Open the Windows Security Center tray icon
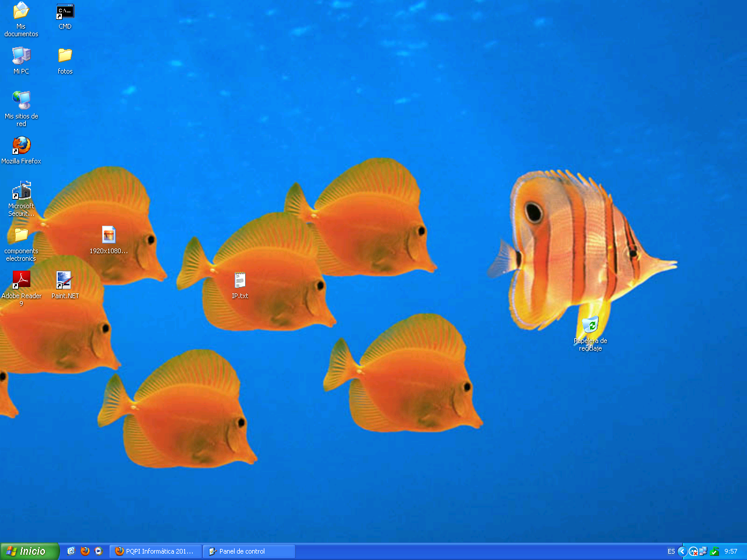The height and width of the screenshot is (560, 747). click(714, 551)
